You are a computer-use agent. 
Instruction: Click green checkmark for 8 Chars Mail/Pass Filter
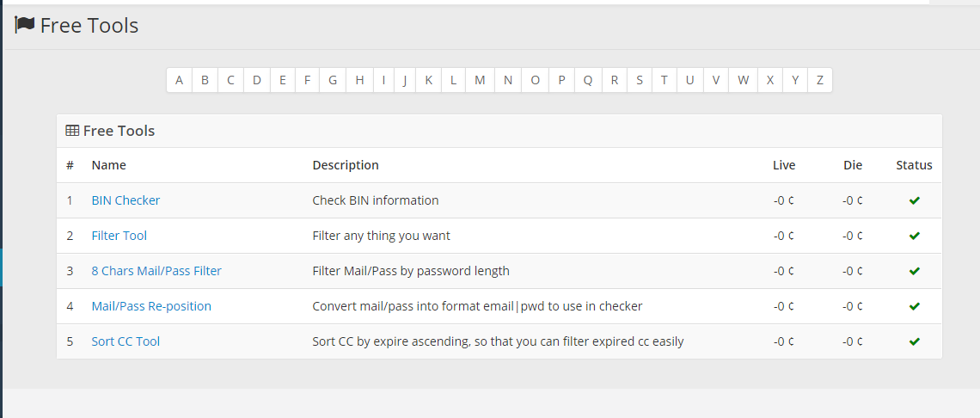(914, 271)
